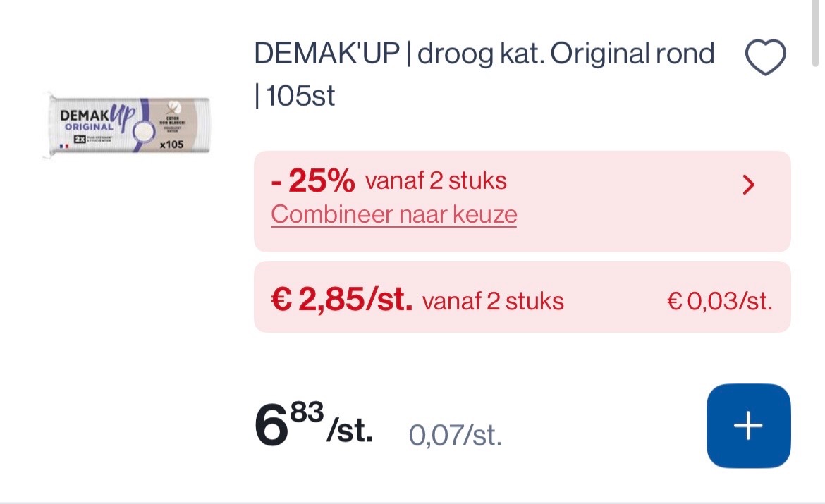The width and height of the screenshot is (825, 504).
Task: Open Combineer naar keuze link
Action: coord(393,214)
